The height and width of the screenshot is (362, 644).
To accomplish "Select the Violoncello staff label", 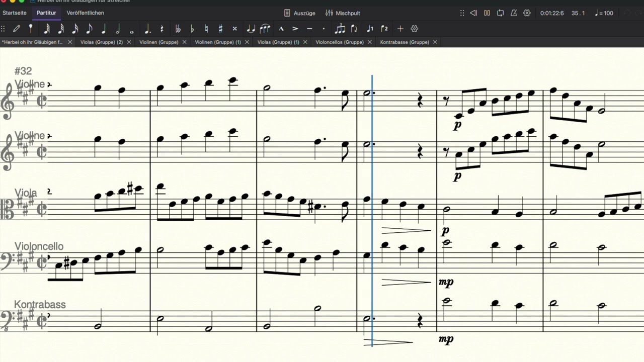I will click(39, 246).
